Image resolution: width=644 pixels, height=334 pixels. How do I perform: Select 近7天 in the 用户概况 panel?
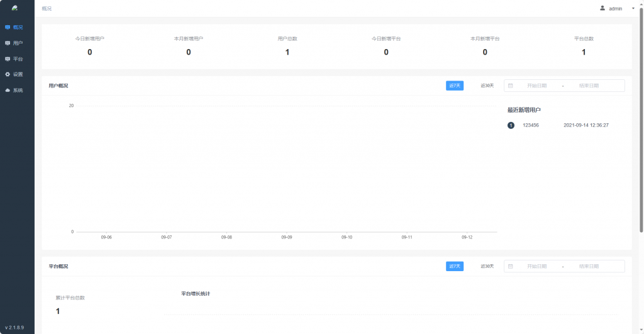click(455, 86)
